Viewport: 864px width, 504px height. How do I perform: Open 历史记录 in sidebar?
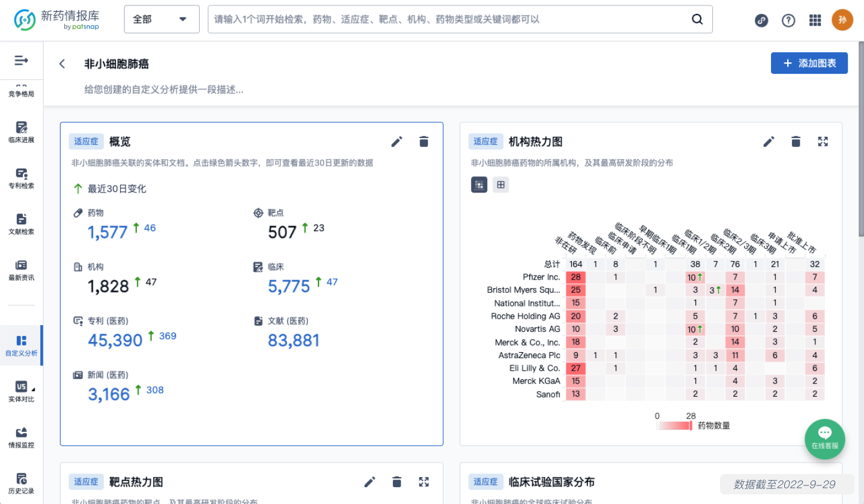[21, 484]
